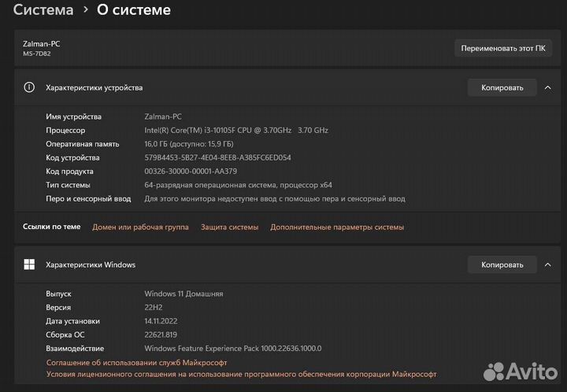
Task: Click the Сборка ОС value 22621.819
Action: (x=165, y=335)
